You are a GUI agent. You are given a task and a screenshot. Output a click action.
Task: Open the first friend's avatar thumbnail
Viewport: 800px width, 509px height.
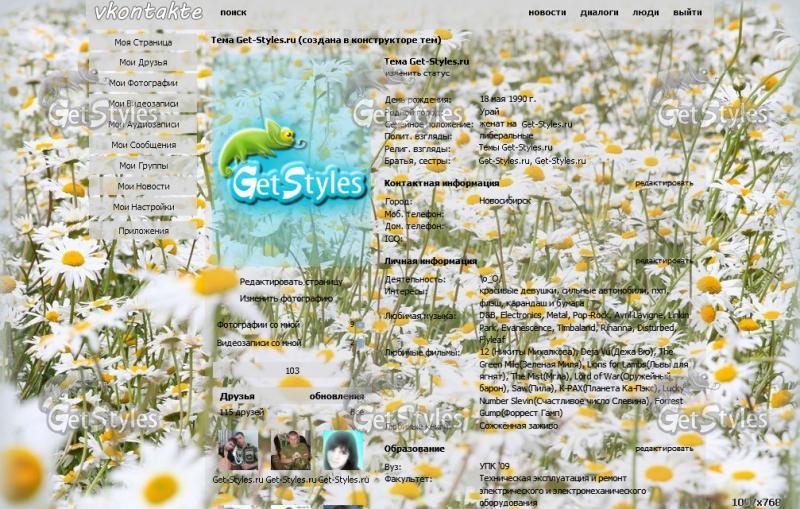238,451
